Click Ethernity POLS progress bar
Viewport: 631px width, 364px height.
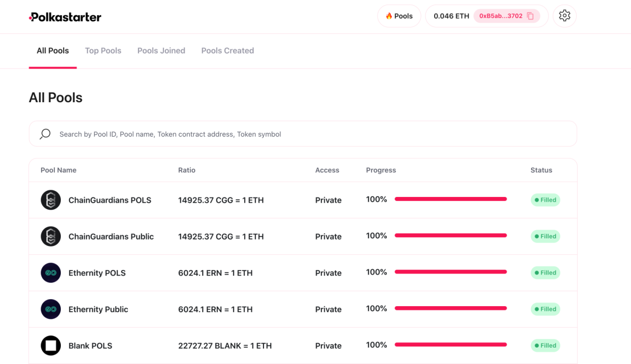pyautogui.click(x=450, y=272)
